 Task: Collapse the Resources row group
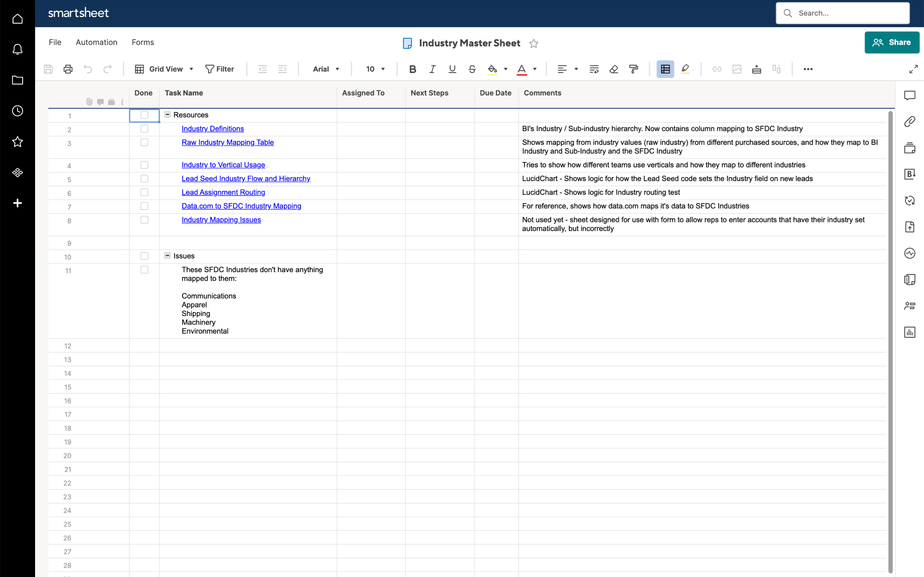[x=167, y=114]
